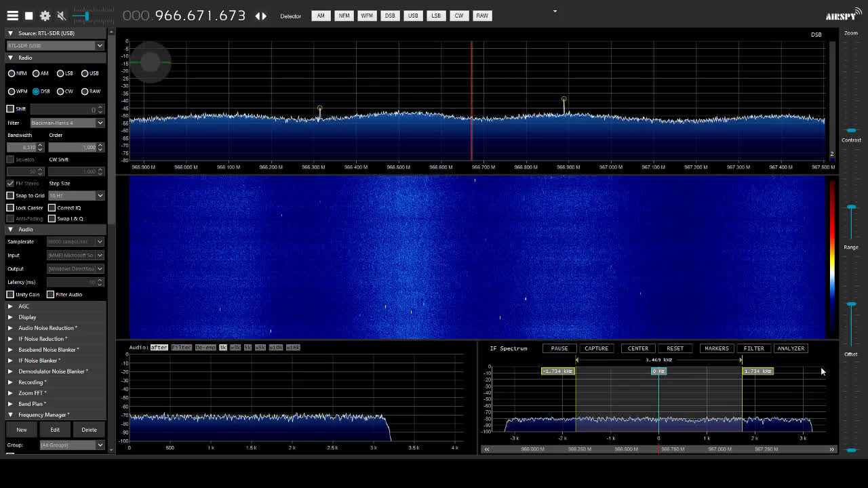Open the RTL-SDR (USB) source dropdown

(55, 45)
